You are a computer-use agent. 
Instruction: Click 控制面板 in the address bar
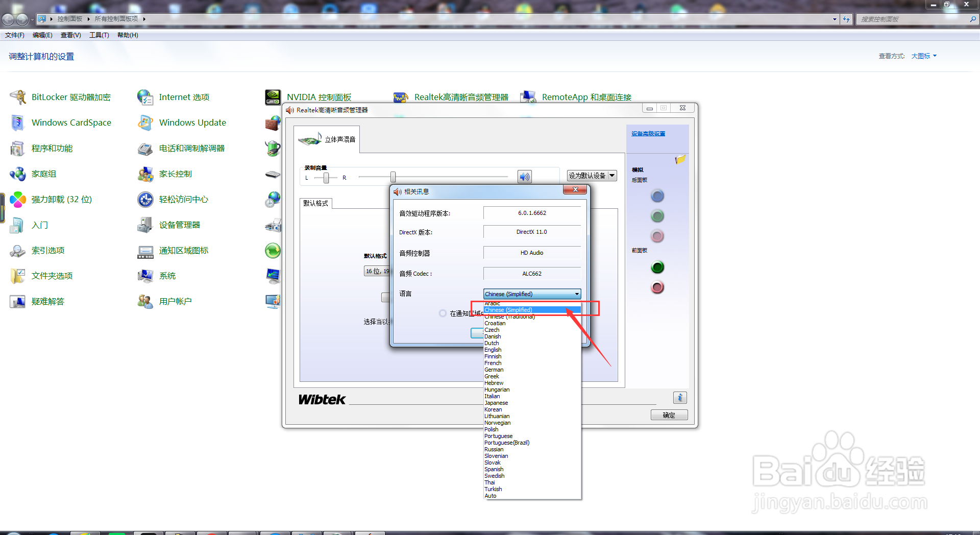point(70,19)
